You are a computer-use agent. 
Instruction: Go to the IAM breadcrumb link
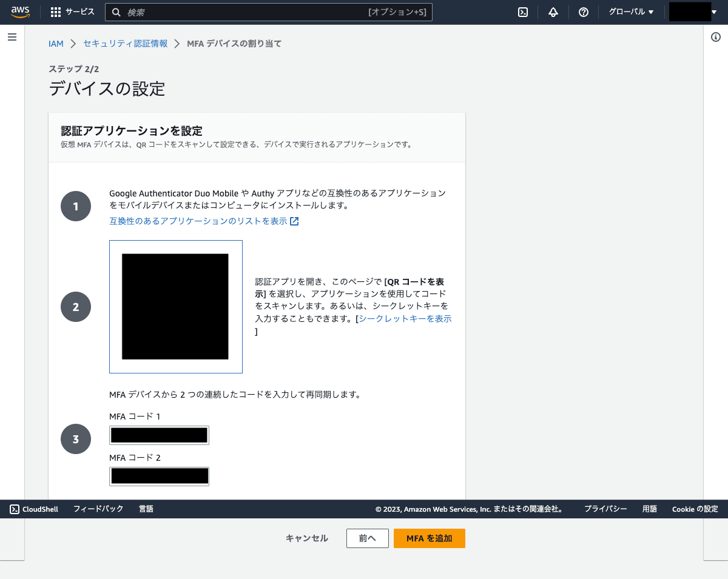coord(56,44)
